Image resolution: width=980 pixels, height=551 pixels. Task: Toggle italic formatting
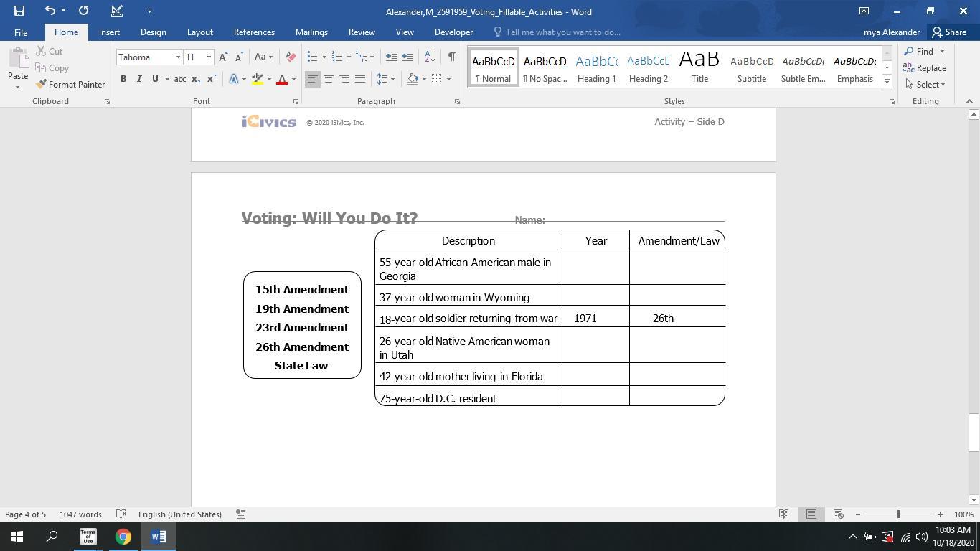[x=139, y=79]
